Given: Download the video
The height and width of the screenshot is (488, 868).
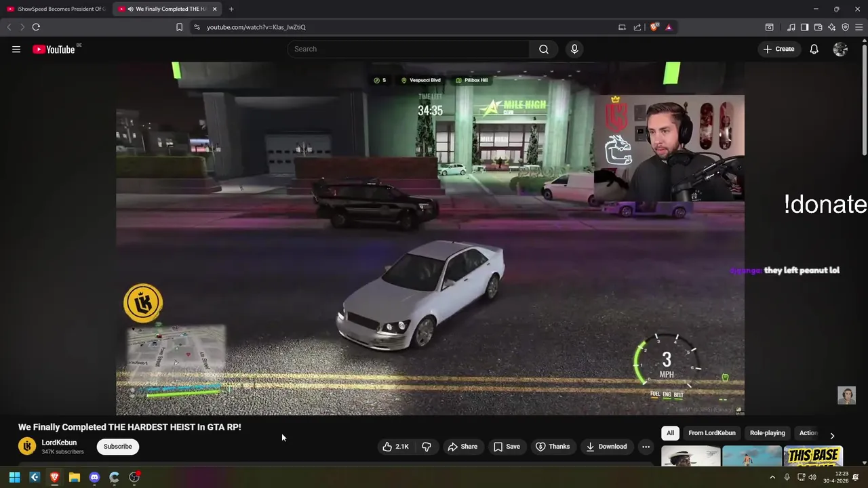Looking at the screenshot, I should click(606, 447).
